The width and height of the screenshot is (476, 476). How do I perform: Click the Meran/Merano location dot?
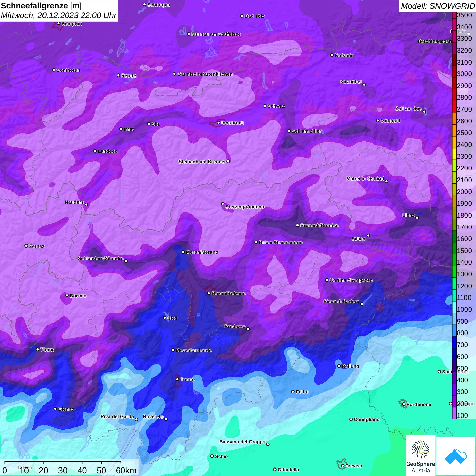(183, 252)
